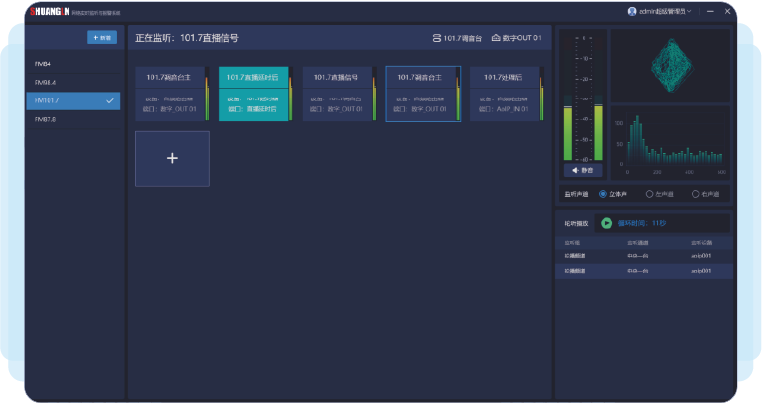Image resolution: width=762 pixels, height=403 pixels.
Task: Click the admin user avatar icon
Action: pyautogui.click(x=632, y=11)
